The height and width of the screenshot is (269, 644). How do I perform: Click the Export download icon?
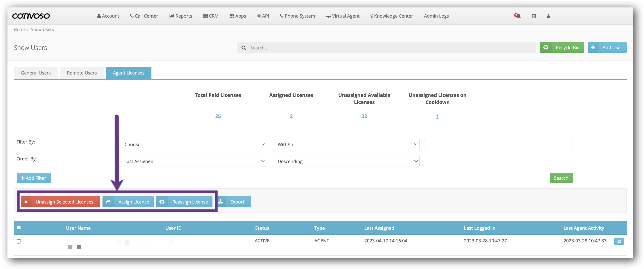pos(221,202)
